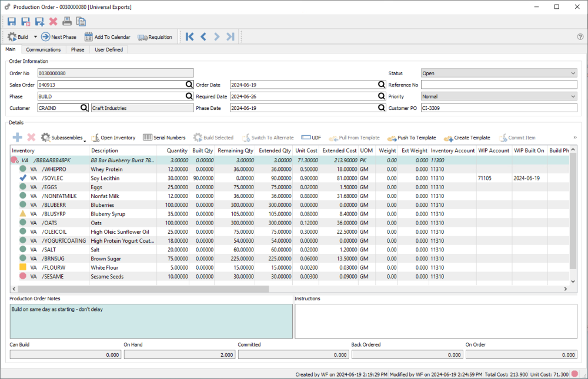This screenshot has height=379, width=588.
Task: Click the Soy Lecithin blue checkmark status
Action: click(23, 177)
